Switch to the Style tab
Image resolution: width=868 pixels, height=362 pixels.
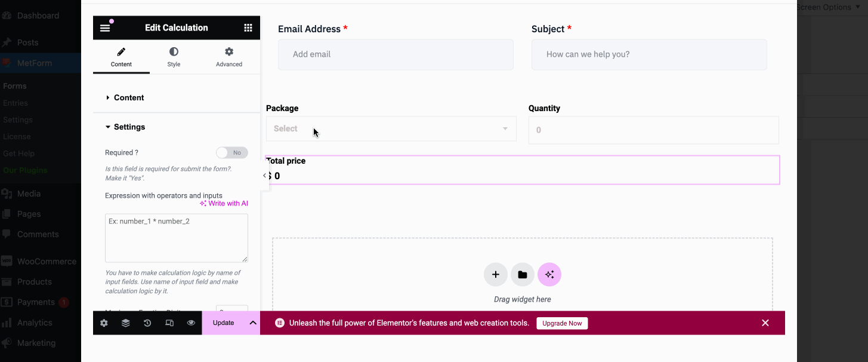pos(174,57)
